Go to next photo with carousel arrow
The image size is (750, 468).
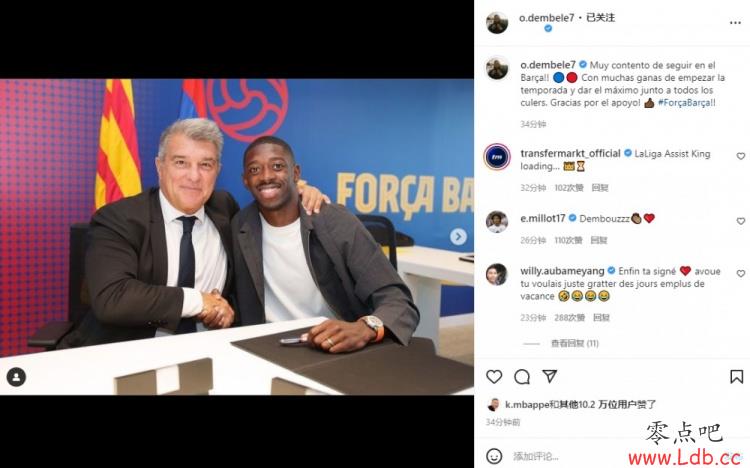(458, 236)
